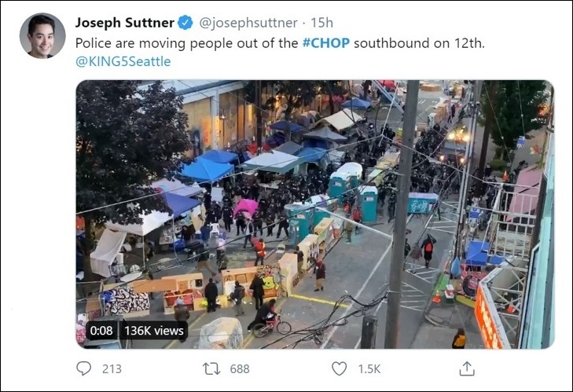Like the tweet with heart icon

[x=339, y=368]
